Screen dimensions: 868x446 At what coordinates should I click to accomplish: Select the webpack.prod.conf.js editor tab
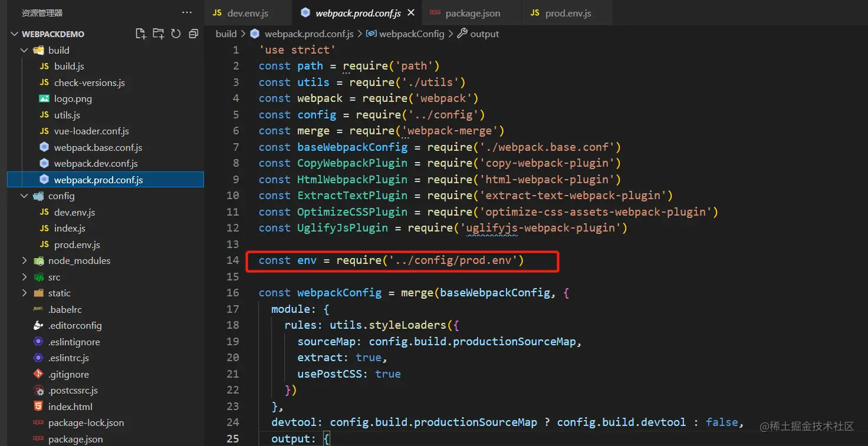[x=357, y=12]
